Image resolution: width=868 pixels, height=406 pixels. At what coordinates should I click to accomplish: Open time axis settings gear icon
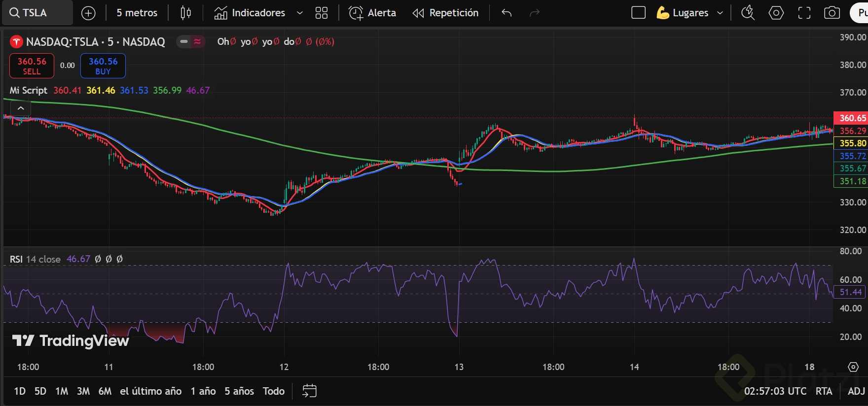(x=853, y=367)
